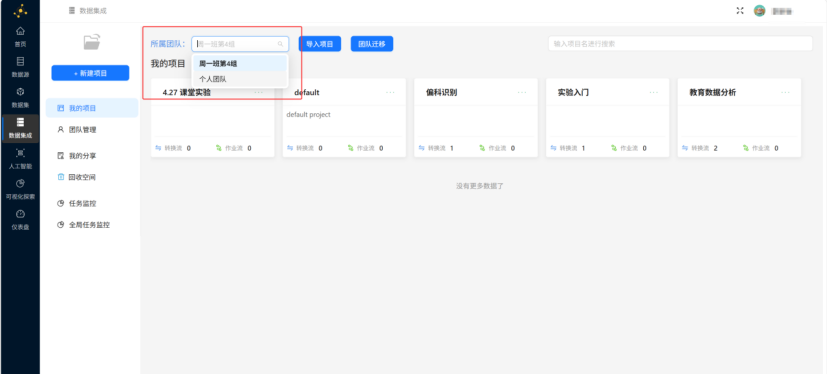Click the 新建项目 button

click(x=90, y=73)
